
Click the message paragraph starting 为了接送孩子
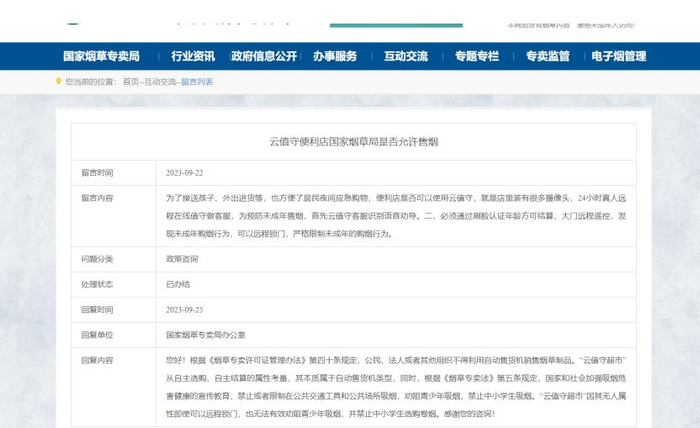tap(396, 216)
